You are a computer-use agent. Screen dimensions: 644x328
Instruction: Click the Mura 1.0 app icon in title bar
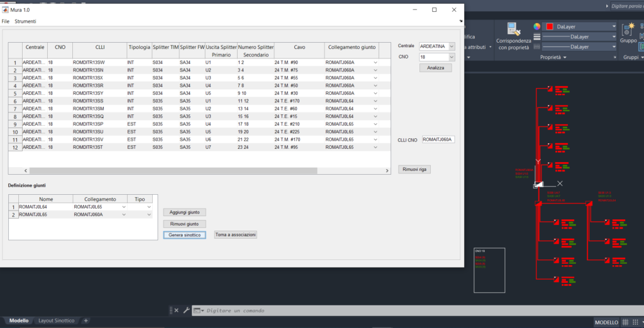click(x=5, y=10)
